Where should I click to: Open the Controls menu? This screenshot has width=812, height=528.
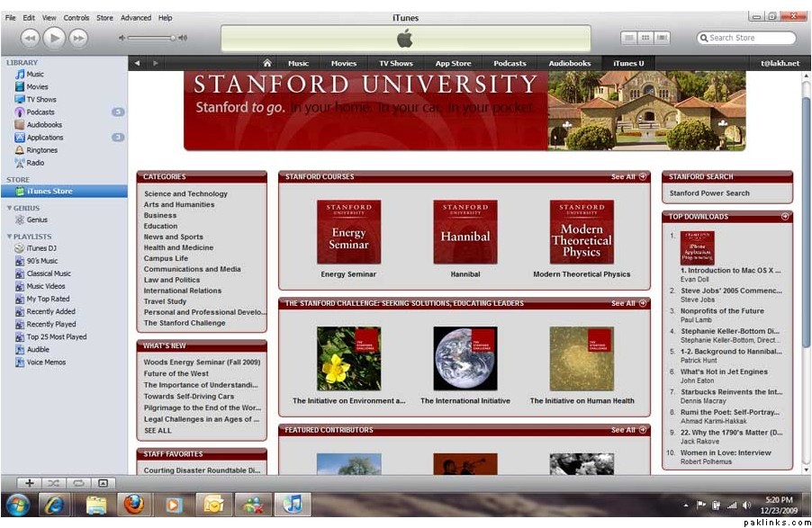click(x=77, y=18)
